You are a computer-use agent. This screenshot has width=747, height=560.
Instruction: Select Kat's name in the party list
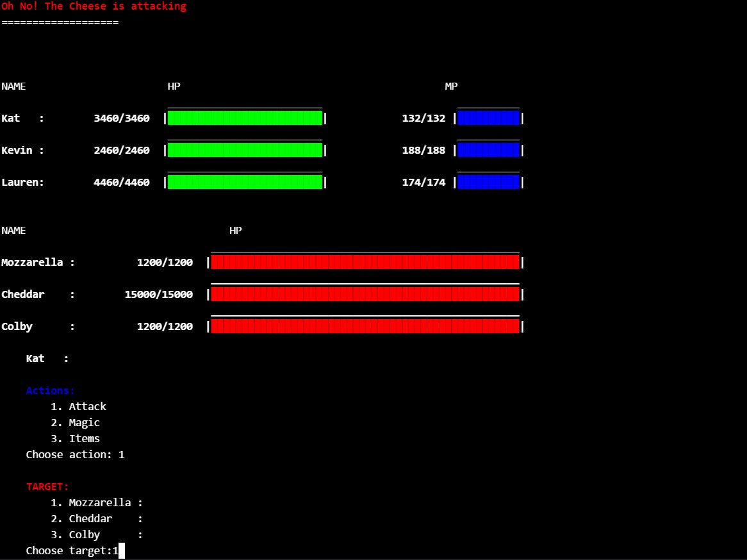(10, 118)
